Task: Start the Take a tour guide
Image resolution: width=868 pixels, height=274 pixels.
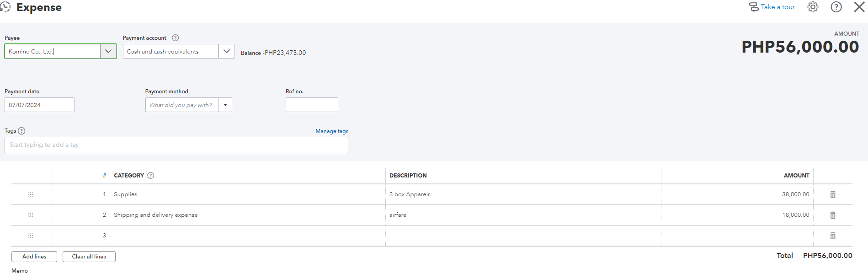Action: click(x=772, y=7)
